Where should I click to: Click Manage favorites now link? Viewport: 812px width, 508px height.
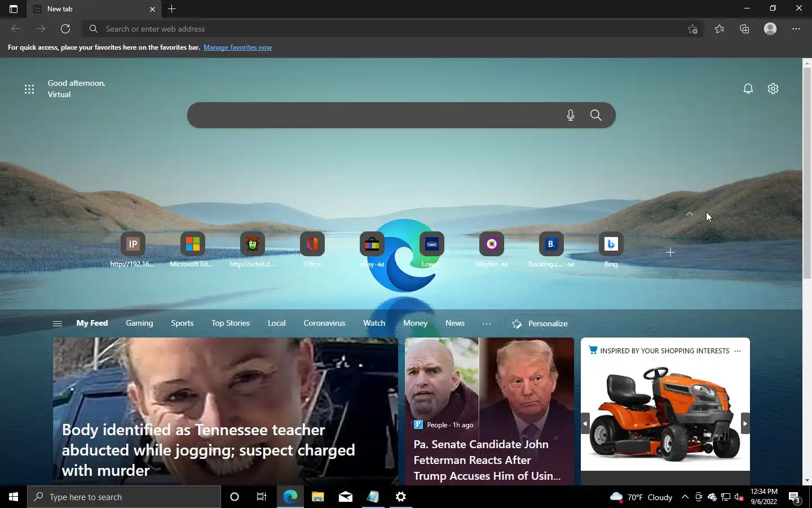(237, 47)
